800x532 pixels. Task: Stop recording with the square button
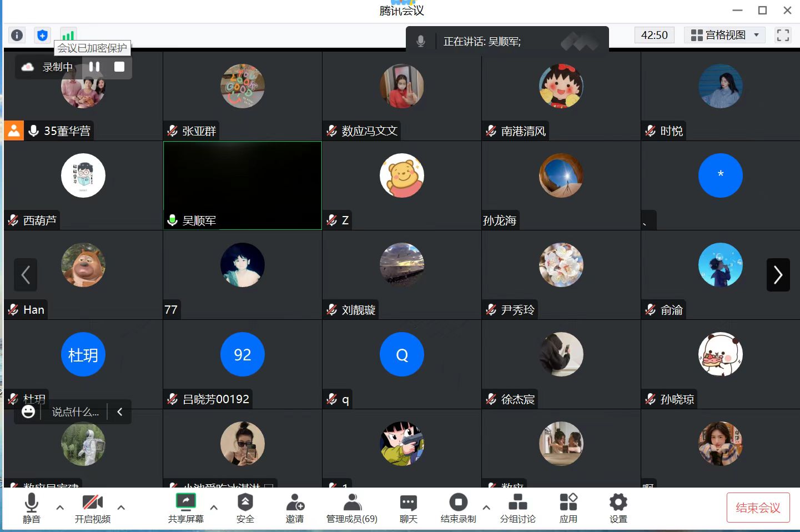[x=119, y=67]
